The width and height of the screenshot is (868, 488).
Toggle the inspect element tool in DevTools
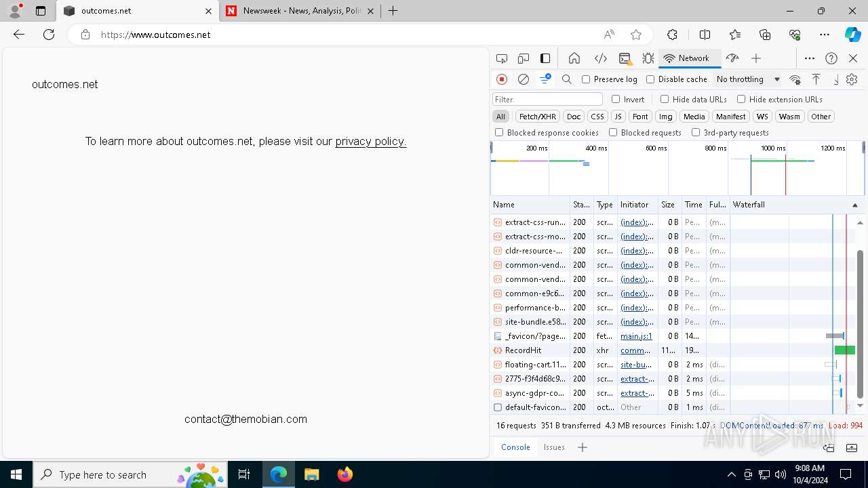(502, 58)
